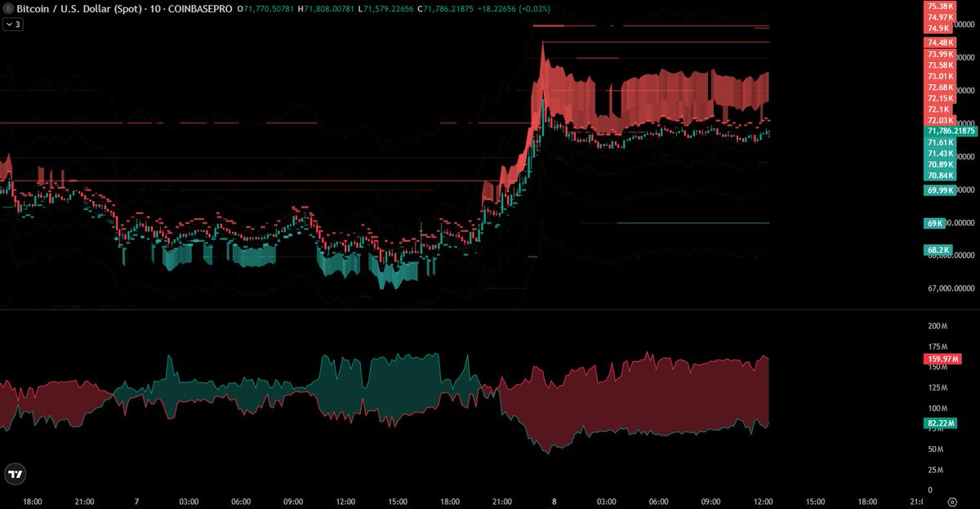Select the 72.15K red price label
Image resolution: width=980 pixels, height=509 pixels.
941,98
